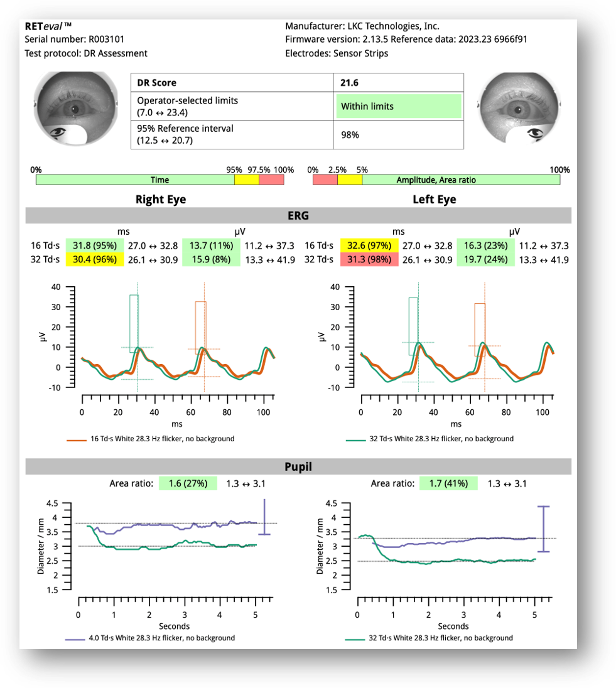Click the green 31.8 (95%) right eye value

[x=91, y=245]
